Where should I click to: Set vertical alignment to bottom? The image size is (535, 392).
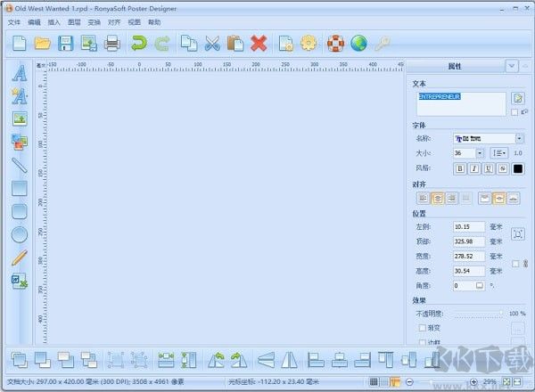coord(514,198)
